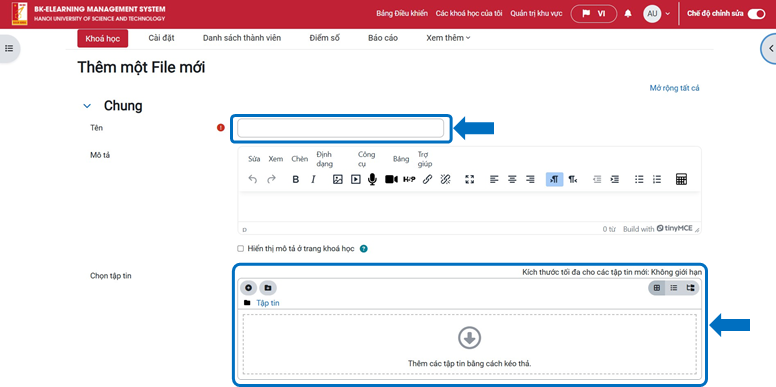Switch to Cài đặt tab
The image size is (776, 387).
pos(161,38)
